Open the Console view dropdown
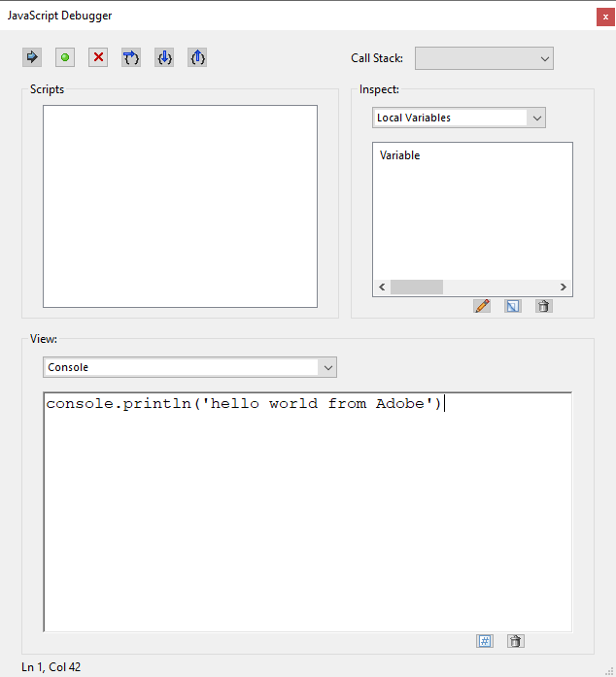This screenshot has width=616, height=677. click(189, 367)
